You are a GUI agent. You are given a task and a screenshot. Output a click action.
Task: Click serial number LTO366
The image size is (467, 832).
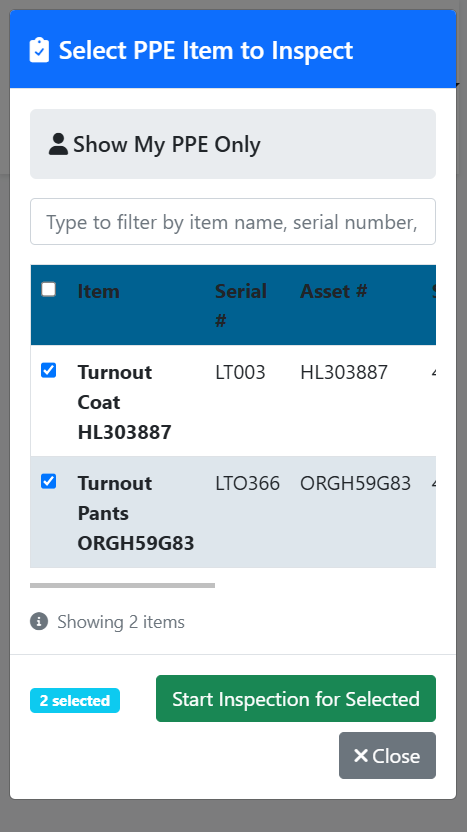coord(247,483)
